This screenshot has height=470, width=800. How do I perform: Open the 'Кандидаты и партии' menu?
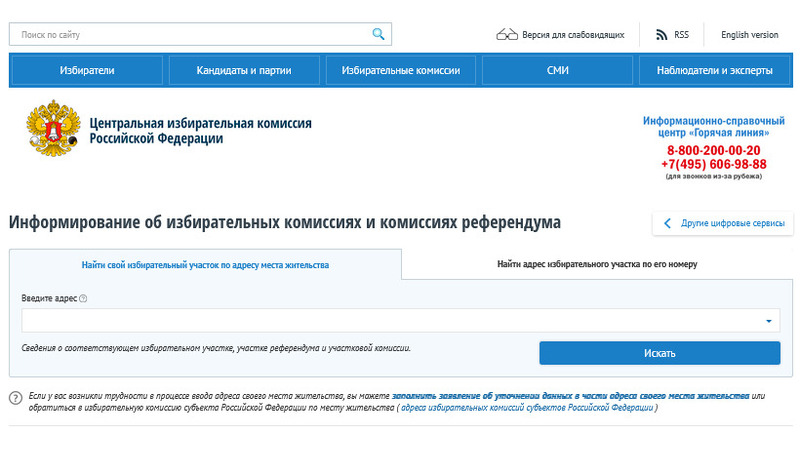(244, 71)
